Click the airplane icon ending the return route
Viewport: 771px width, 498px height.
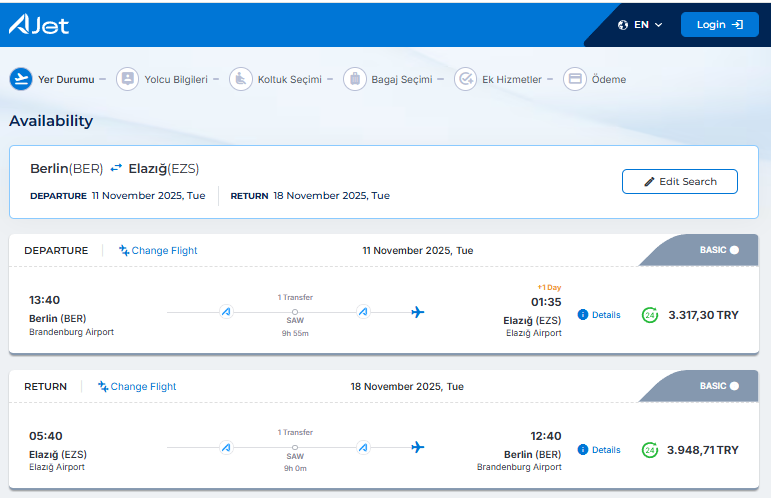417,447
